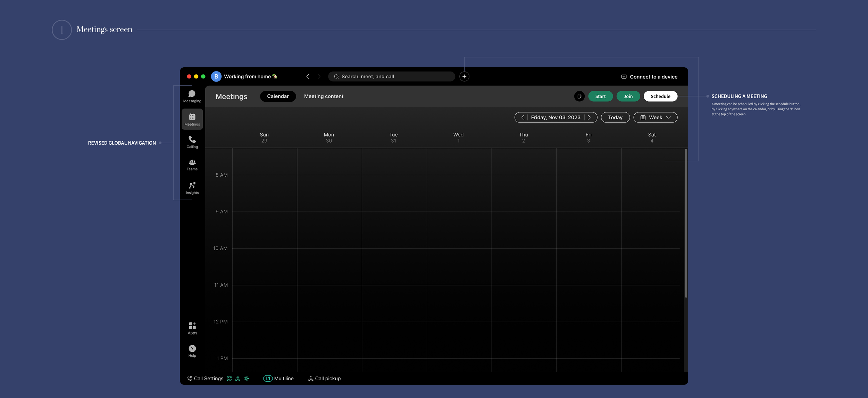Open the Calling section
The image size is (868, 398).
click(x=192, y=142)
